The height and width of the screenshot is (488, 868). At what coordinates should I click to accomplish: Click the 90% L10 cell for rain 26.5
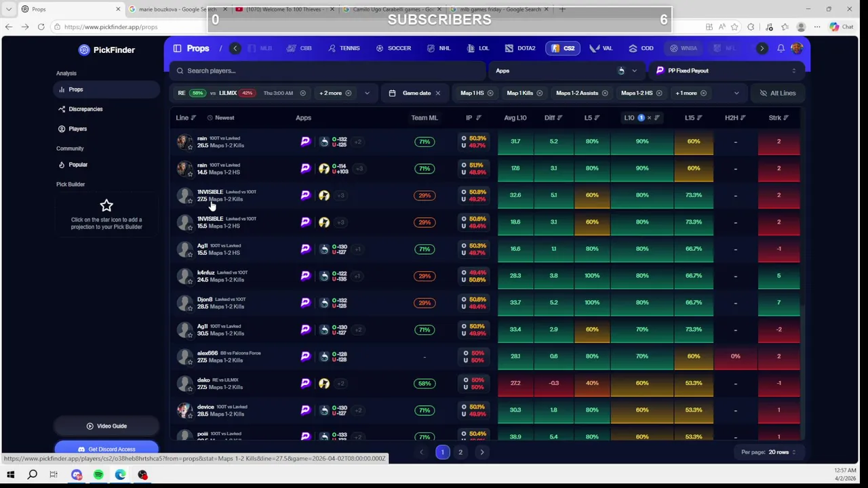(x=642, y=142)
